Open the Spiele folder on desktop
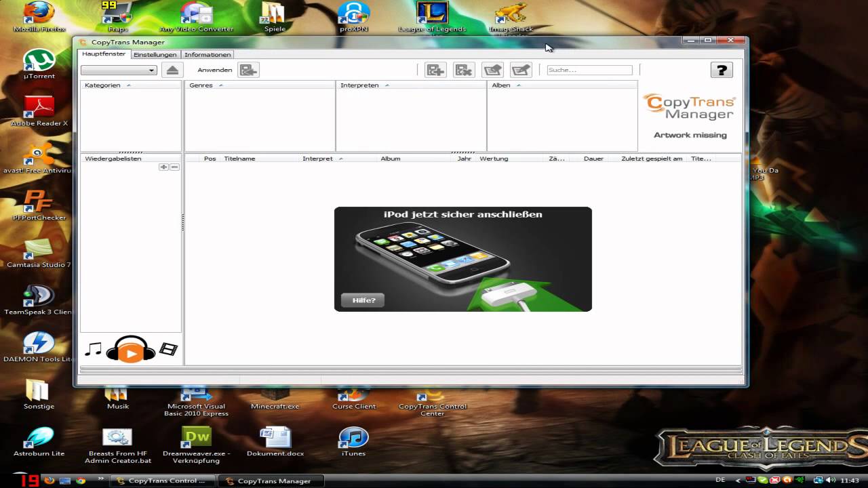The height and width of the screenshot is (488, 868). tap(275, 17)
